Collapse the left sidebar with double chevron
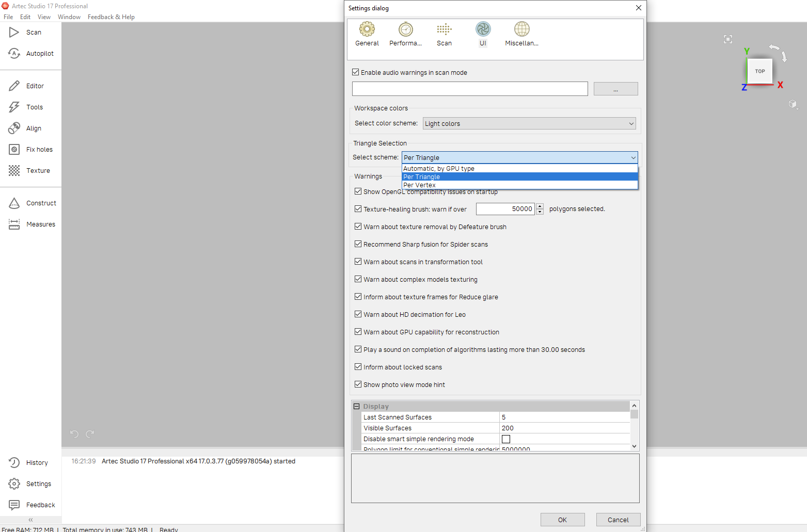This screenshot has height=532, width=807. click(x=30, y=520)
